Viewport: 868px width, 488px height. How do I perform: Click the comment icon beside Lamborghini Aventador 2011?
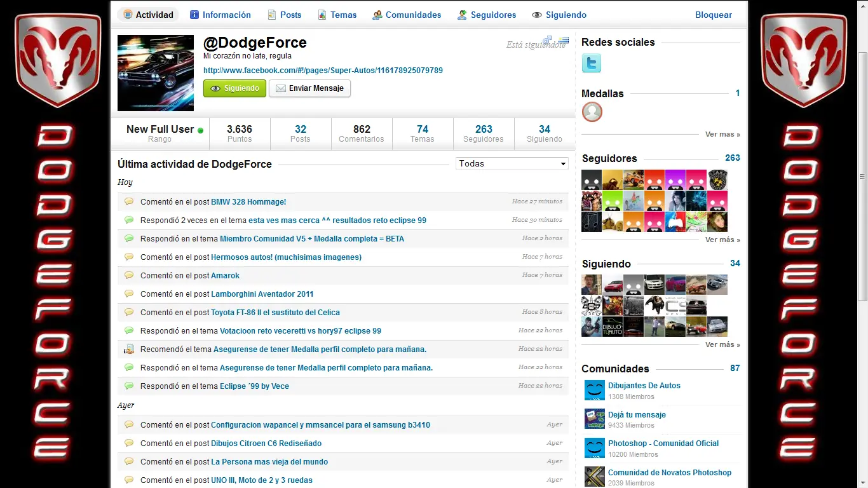(x=129, y=294)
